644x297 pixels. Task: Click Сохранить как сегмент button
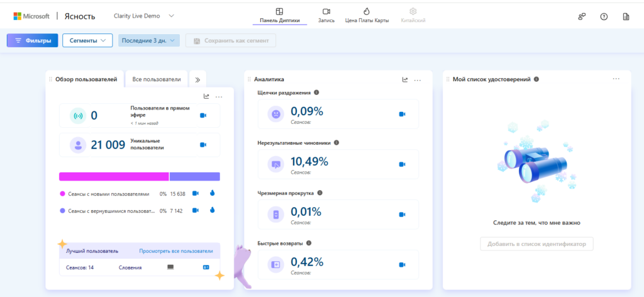pyautogui.click(x=230, y=41)
